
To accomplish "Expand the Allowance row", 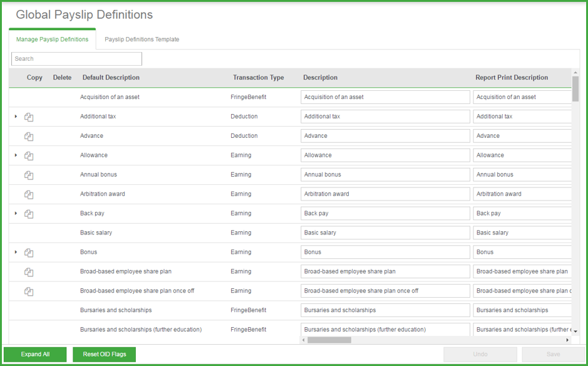I will coord(16,155).
